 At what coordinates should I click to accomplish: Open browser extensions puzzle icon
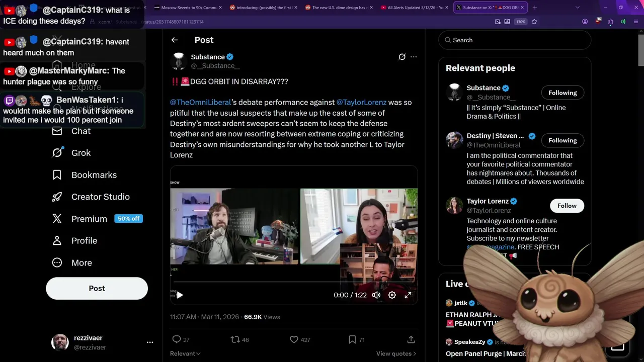coord(610,22)
